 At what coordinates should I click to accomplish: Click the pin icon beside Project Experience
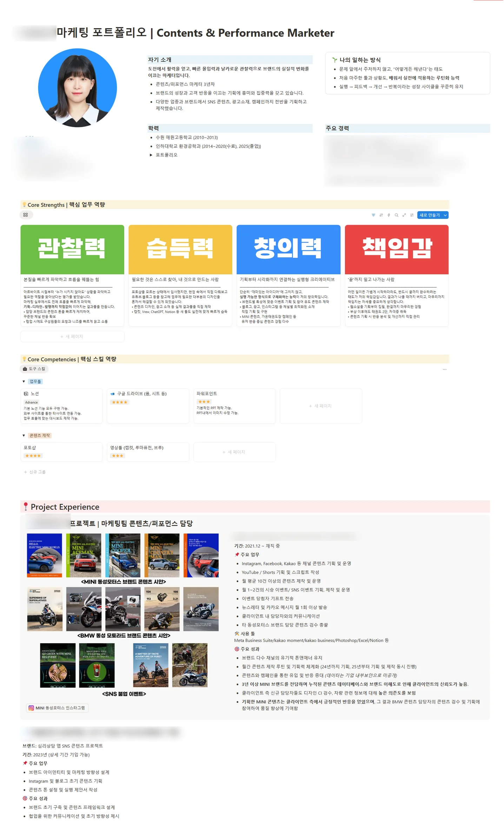click(x=26, y=506)
